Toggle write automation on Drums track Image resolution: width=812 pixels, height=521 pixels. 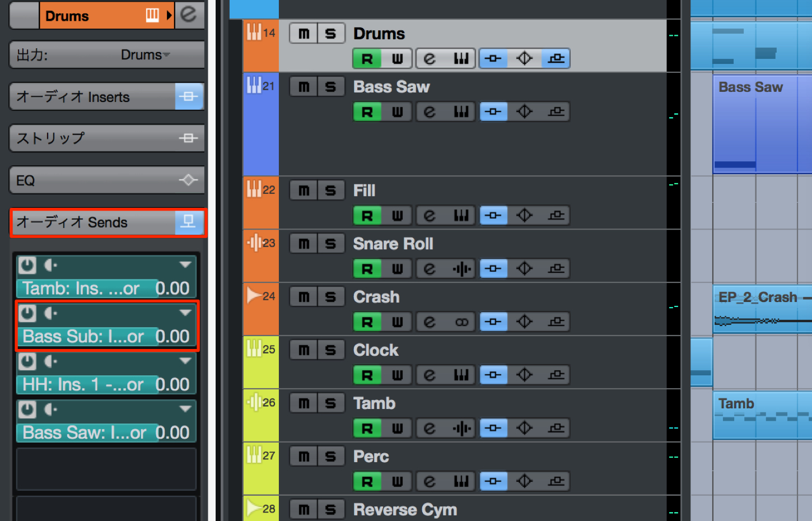(397, 58)
